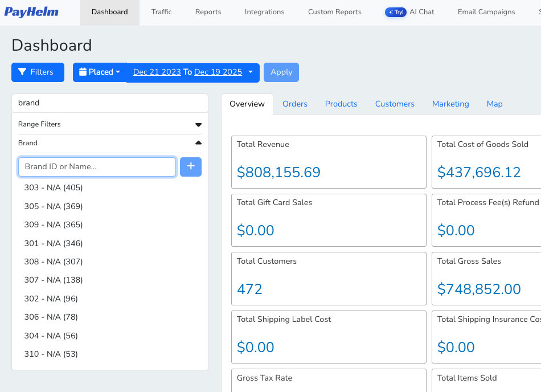
Task: Select brand '309 - N/A (365)'
Action: click(54, 224)
